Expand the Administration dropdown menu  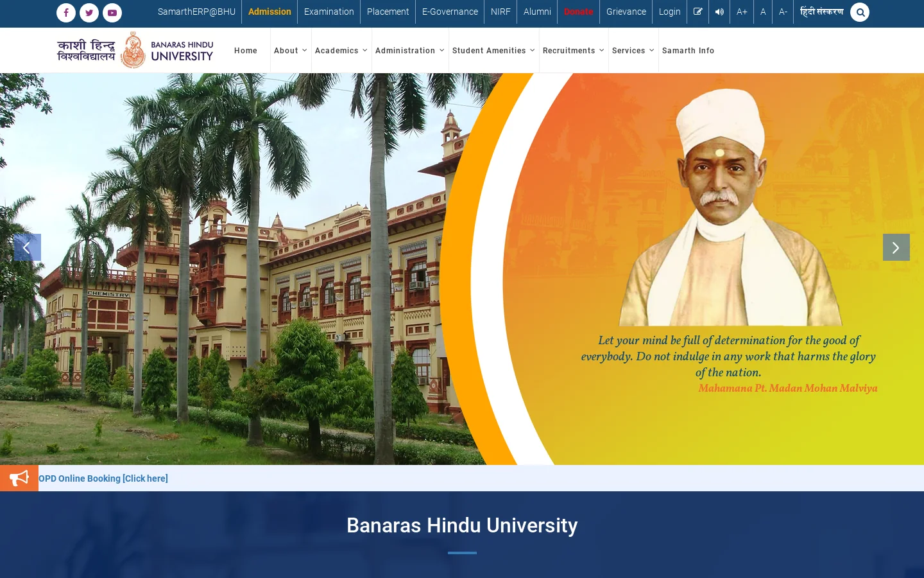point(410,51)
